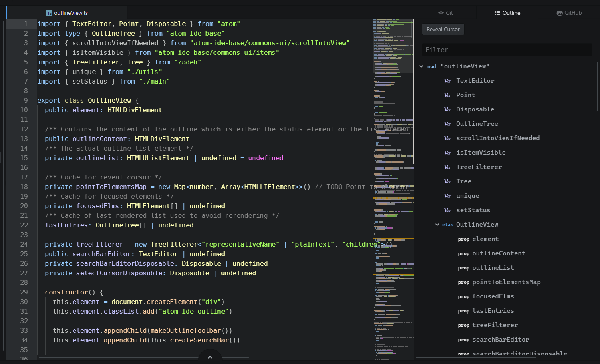600x364 pixels.
Task: Select Point in the outline tree
Action: pos(466,95)
